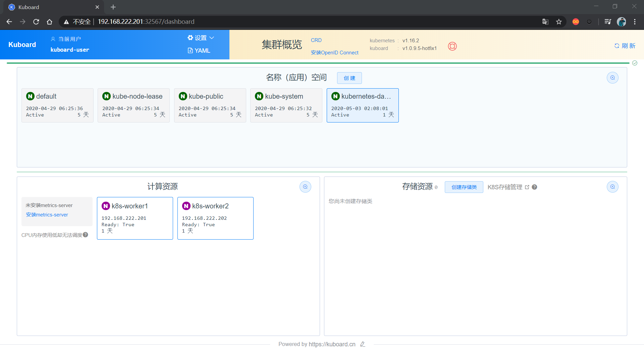Viewport: 644px width, 349px height.
Task: Open the kube-public namespace card
Action: (210, 105)
